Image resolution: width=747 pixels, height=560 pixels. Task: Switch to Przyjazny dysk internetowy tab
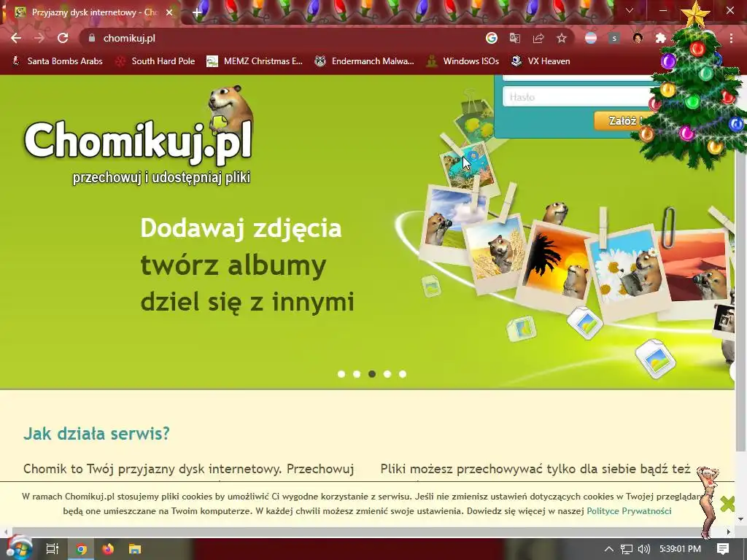90,12
